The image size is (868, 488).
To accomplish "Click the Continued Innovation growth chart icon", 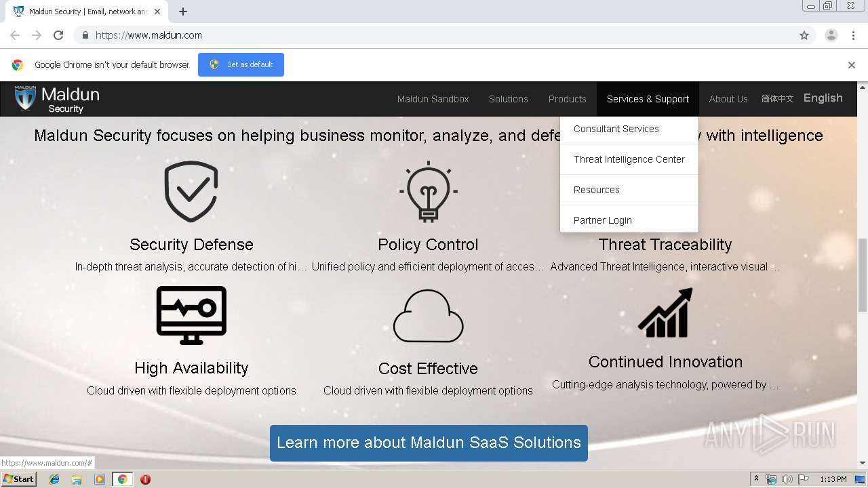I will 665,312.
